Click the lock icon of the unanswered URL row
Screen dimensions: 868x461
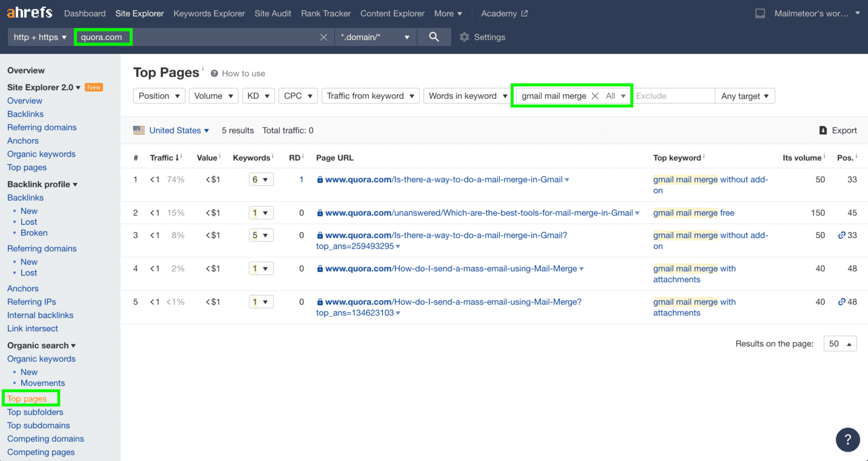(x=320, y=213)
